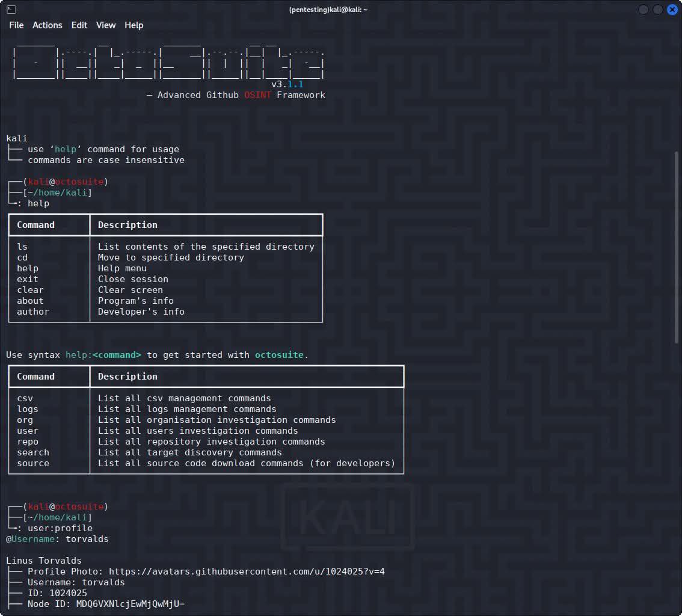
Task: Click 'org' in the second command table
Action: coord(25,420)
